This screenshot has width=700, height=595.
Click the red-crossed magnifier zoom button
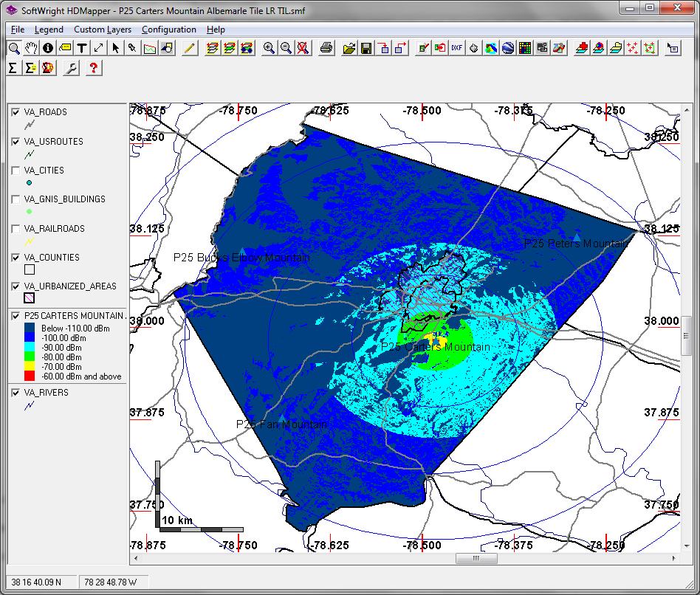tap(303, 48)
